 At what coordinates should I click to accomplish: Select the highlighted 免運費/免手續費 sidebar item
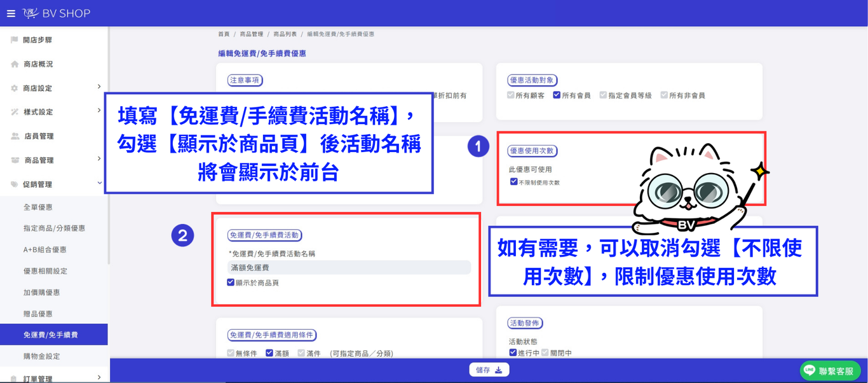pos(54,335)
